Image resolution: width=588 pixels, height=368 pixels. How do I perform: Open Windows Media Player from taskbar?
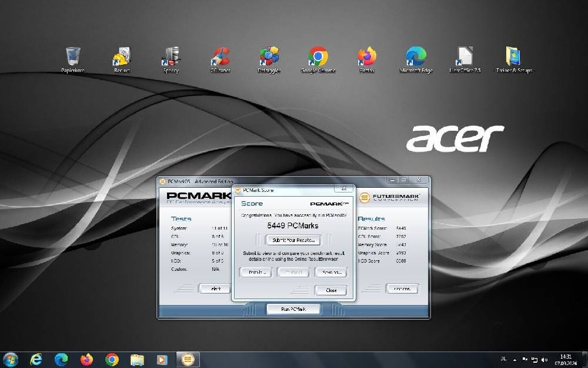(x=162, y=360)
